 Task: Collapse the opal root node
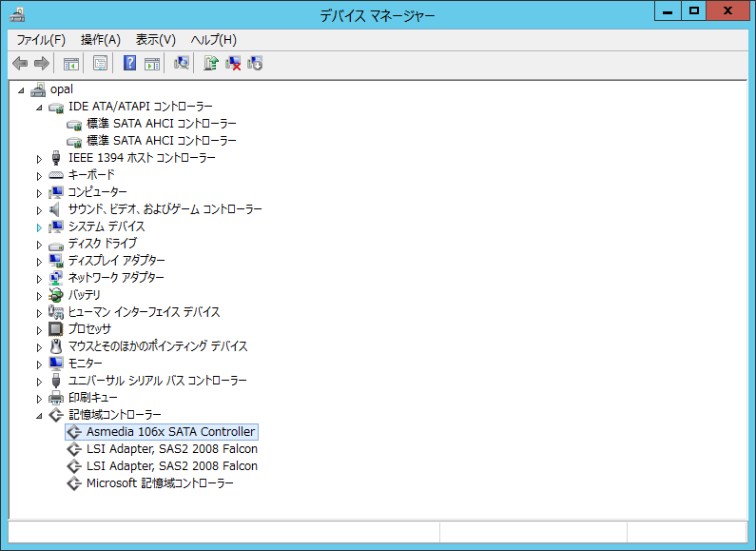pyautogui.click(x=21, y=90)
